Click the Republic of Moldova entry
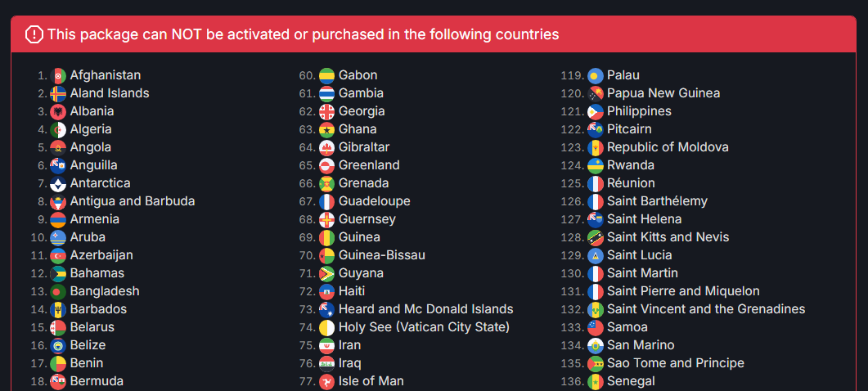 (x=658, y=147)
